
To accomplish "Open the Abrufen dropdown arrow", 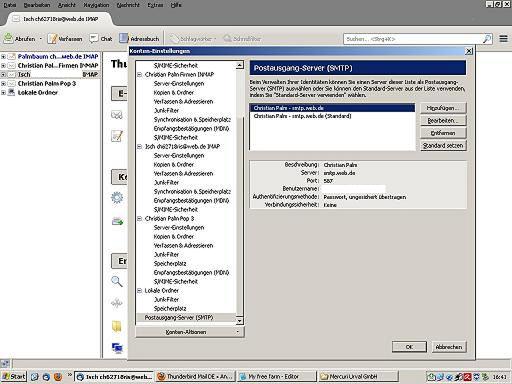I will (x=41, y=39).
